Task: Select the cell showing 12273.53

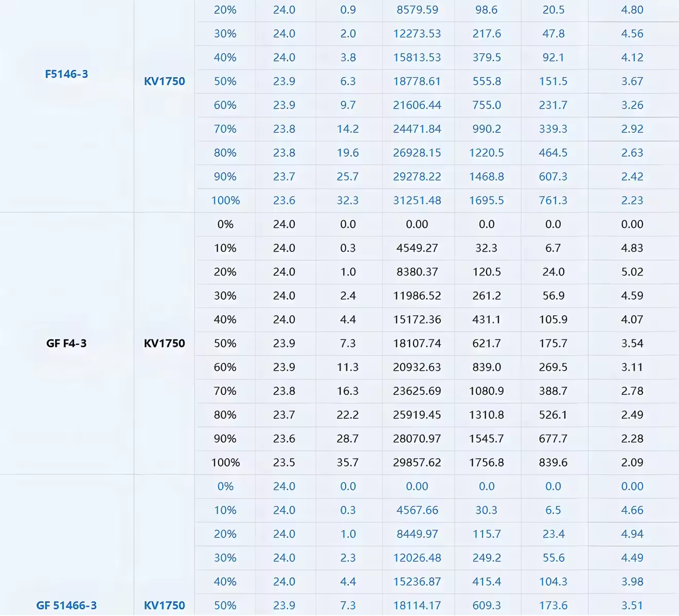Action: [x=417, y=33]
